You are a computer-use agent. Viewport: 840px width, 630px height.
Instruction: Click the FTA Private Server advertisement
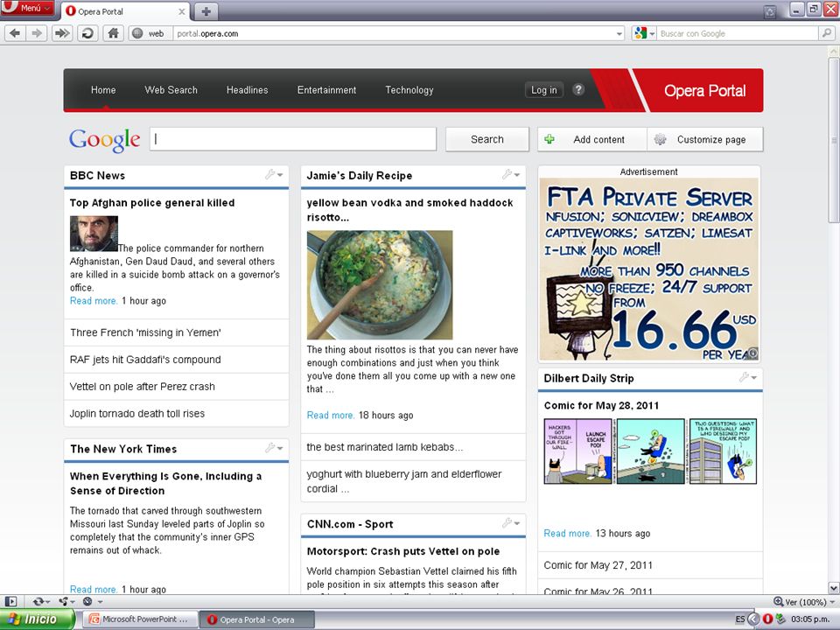point(648,269)
